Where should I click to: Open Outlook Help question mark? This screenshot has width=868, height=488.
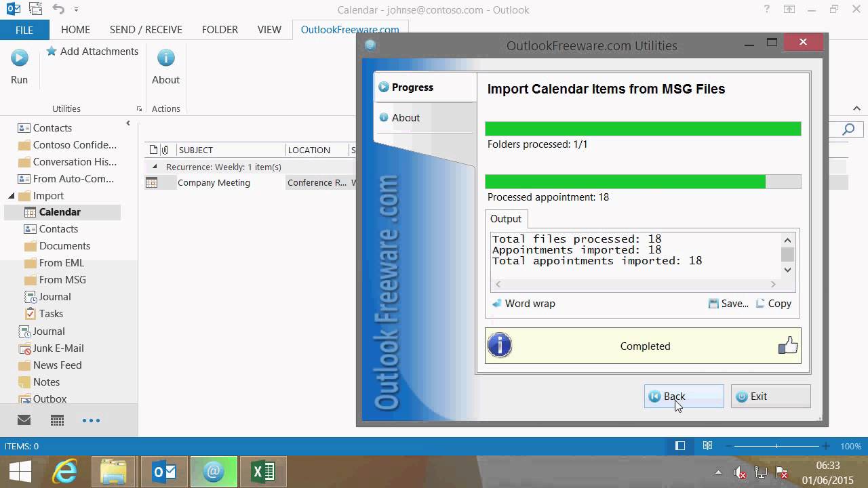pos(767,9)
